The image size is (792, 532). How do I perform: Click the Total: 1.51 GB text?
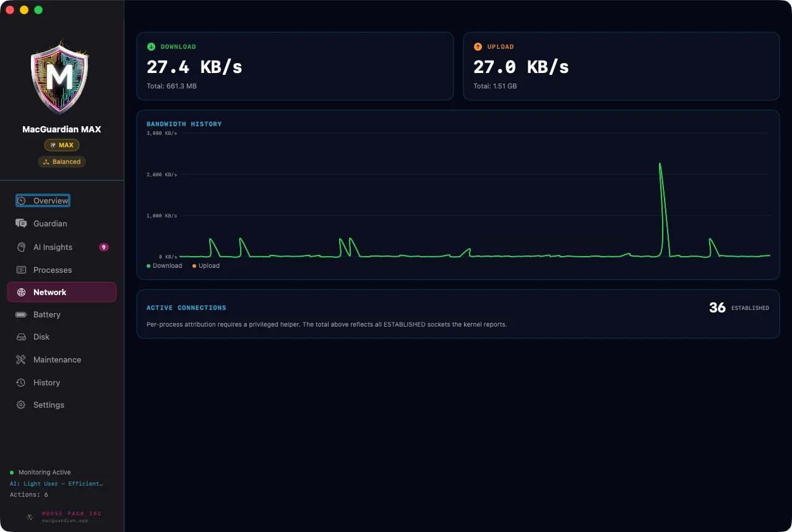tap(495, 86)
